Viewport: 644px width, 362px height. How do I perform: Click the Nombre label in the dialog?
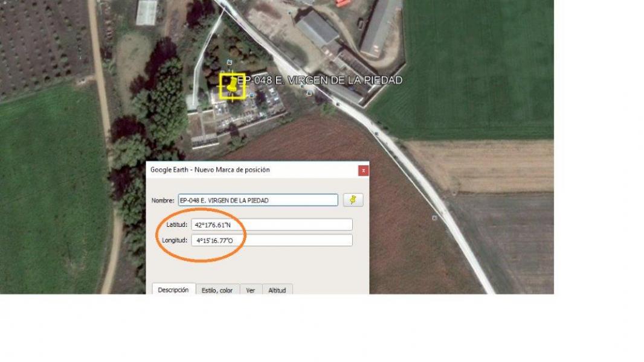click(163, 200)
